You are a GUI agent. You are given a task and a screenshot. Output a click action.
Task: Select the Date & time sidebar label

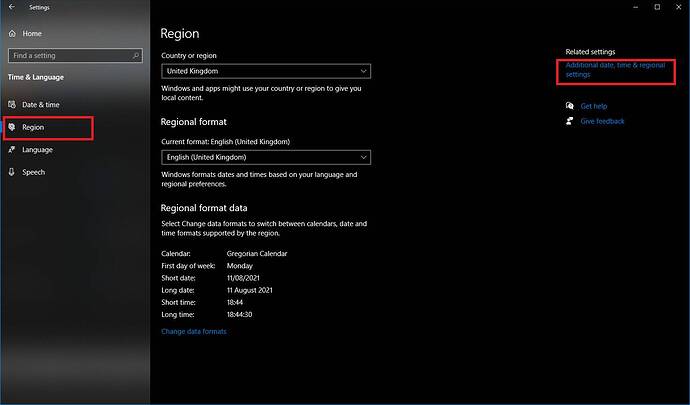coord(41,104)
